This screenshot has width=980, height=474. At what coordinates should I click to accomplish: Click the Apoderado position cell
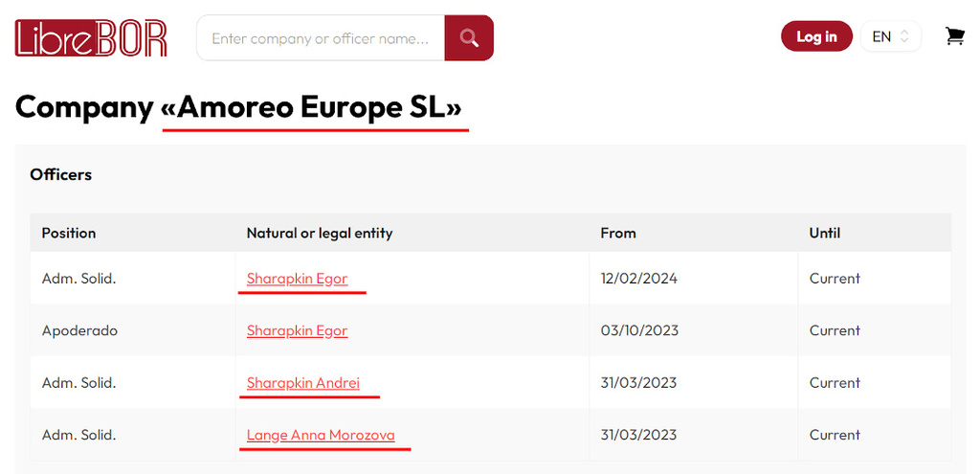click(79, 330)
